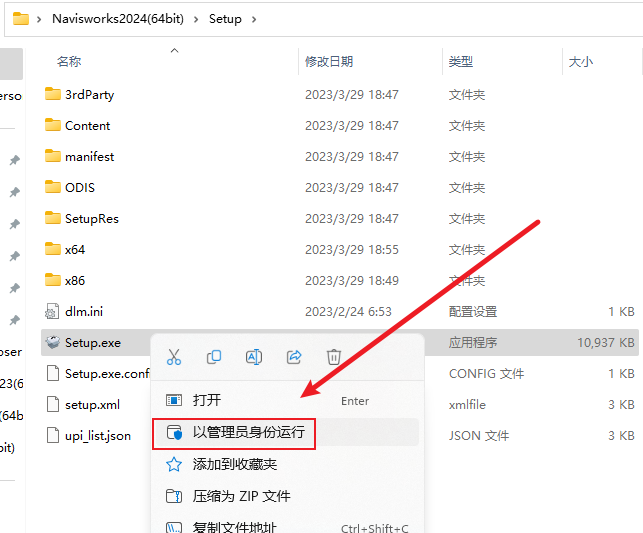Click the x86 folder icon
The width and height of the screenshot is (643, 533).
52,280
